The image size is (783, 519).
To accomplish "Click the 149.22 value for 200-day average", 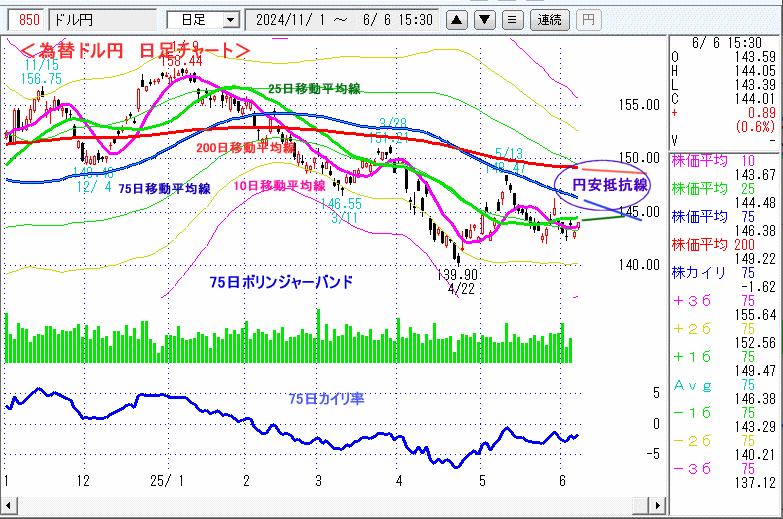I will (755, 259).
